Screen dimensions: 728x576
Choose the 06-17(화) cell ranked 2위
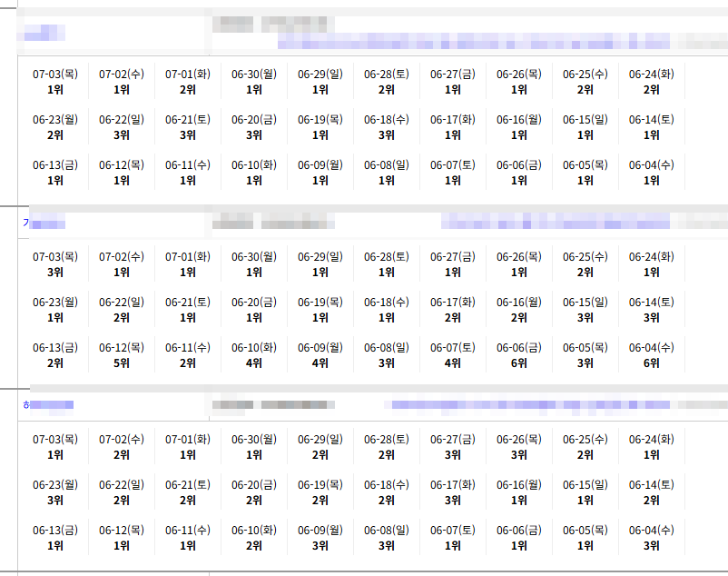pos(453,310)
